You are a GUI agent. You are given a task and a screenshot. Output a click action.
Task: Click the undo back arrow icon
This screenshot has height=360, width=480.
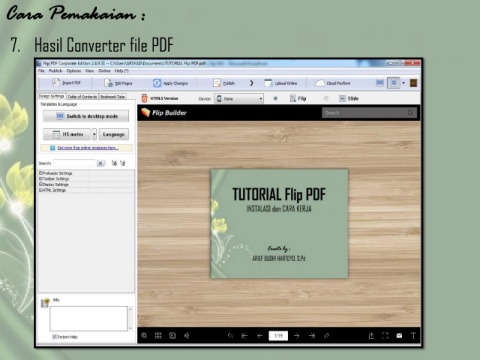(x=230, y=336)
